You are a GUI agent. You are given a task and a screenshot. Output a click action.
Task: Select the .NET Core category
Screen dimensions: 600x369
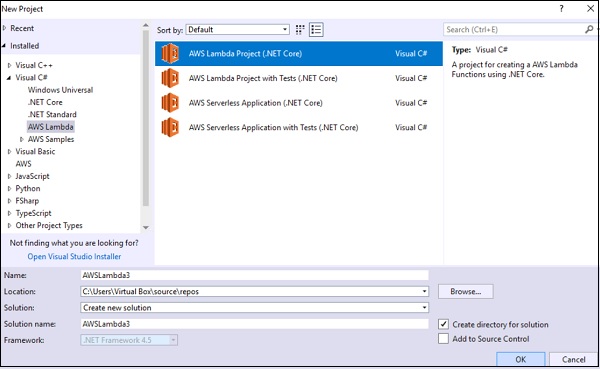(x=45, y=102)
